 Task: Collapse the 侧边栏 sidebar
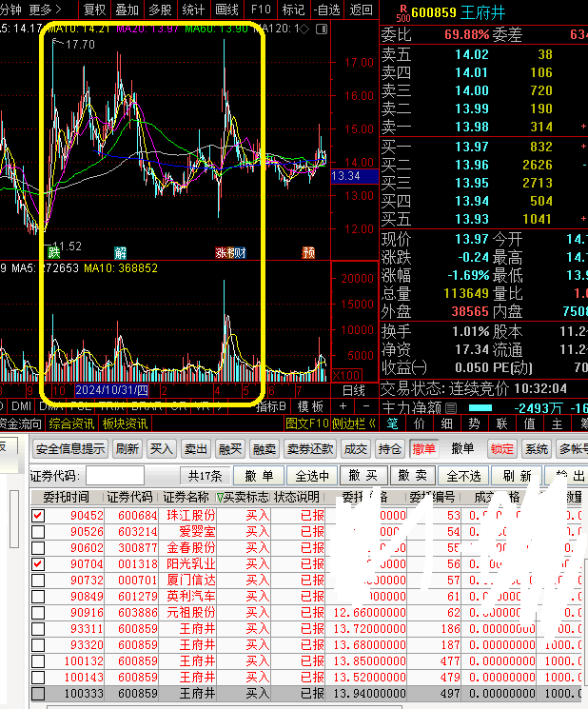pos(354,423)
